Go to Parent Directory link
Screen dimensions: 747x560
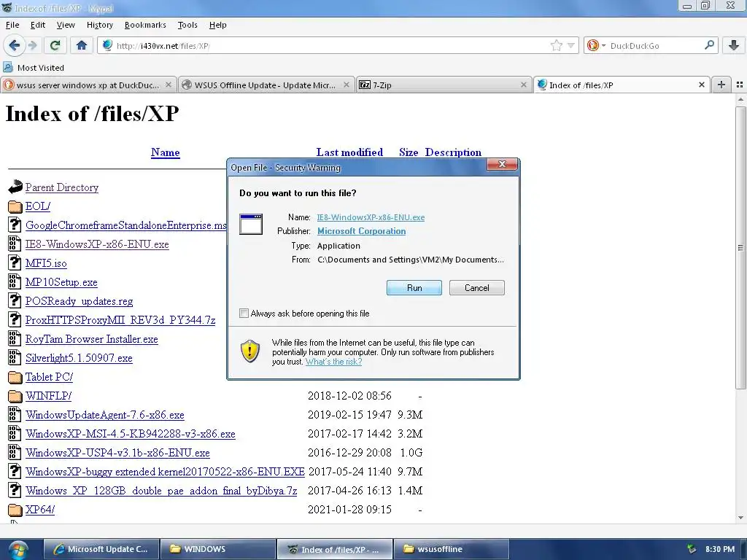click(x=62, y=187)
